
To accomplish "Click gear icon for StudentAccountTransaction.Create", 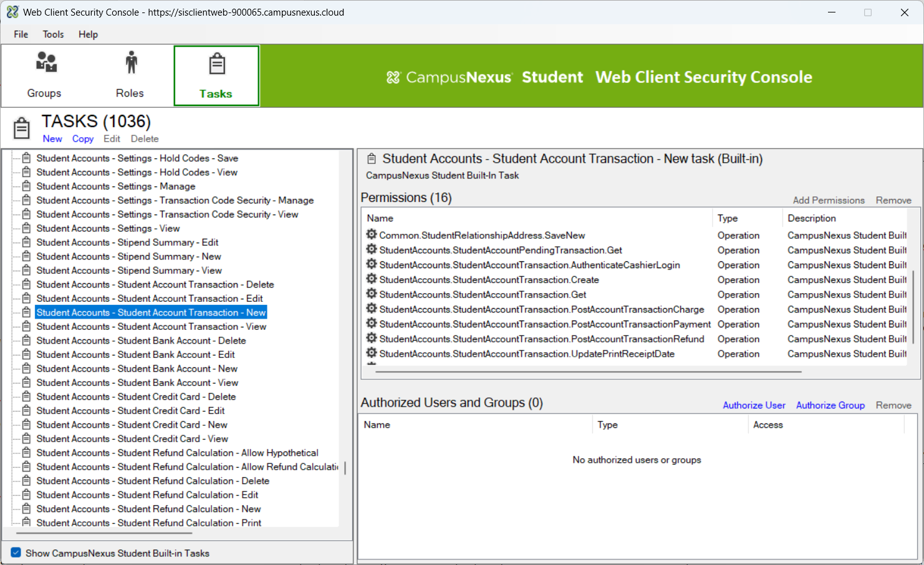I will (372, 279).
